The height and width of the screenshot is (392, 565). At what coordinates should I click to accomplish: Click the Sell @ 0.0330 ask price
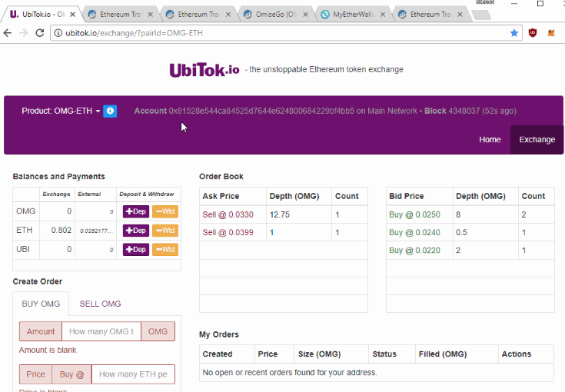pos(228,214)
